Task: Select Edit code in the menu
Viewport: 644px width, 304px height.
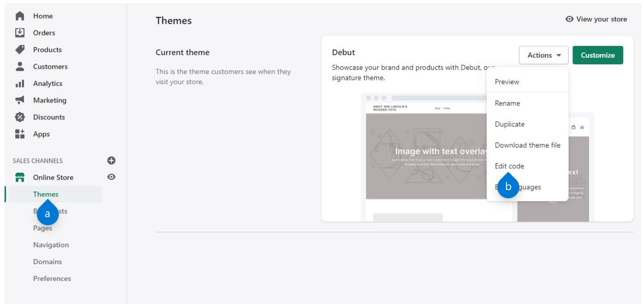Action: (x=527, y=166)
